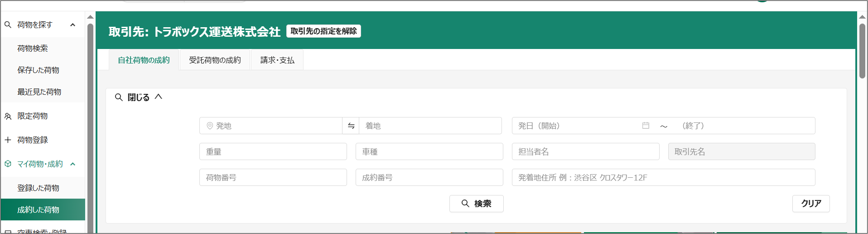Viewport: 868px width, 234px height.
Task: Click the magnifier icon next to 荷物を探す
Action: 8,24
